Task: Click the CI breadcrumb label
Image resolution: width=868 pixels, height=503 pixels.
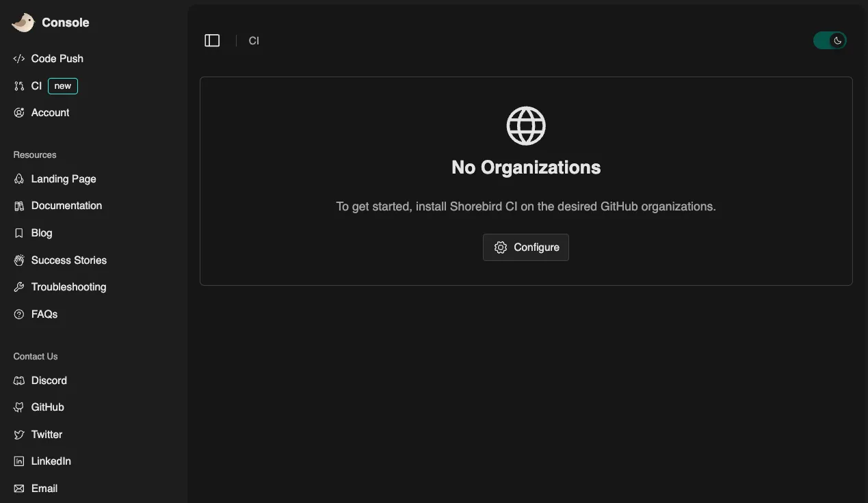Action: [x=254, y=40]
